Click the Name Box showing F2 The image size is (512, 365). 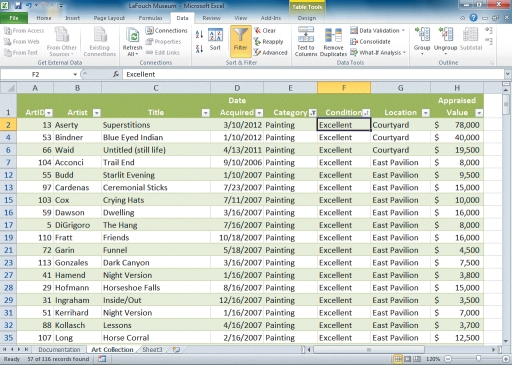click(x=36, y=74)
